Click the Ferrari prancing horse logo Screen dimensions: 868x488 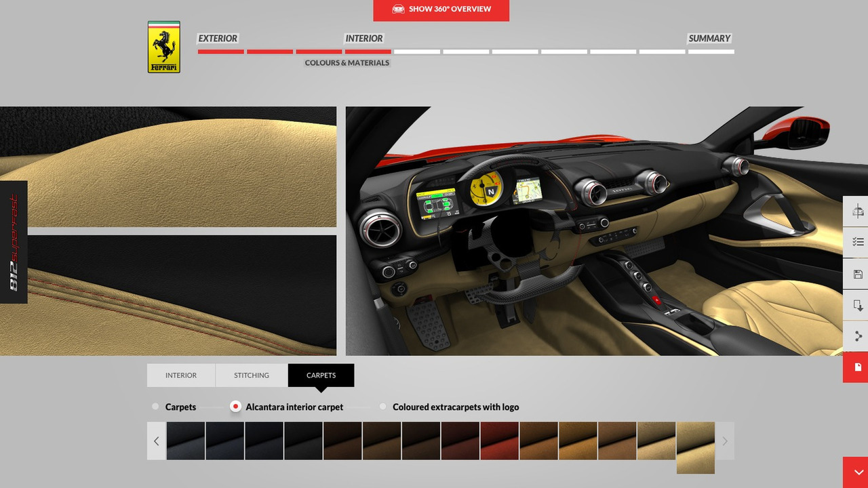click(164, 47)
